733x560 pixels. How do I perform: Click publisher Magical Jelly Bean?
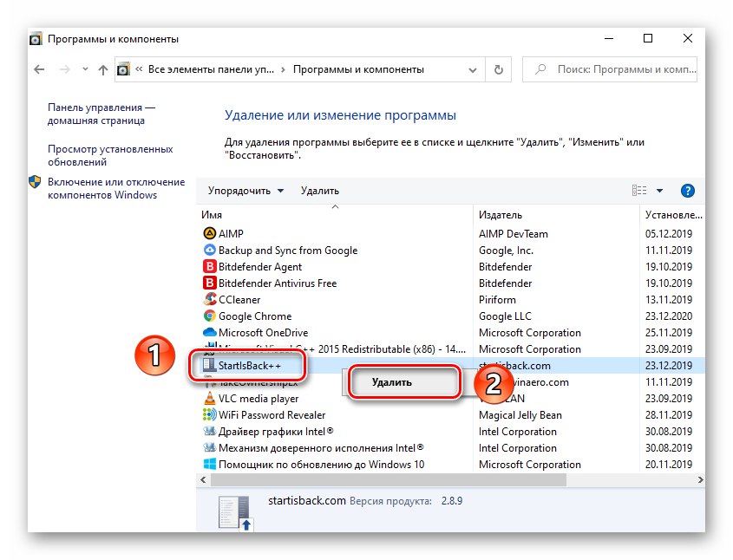[x=520, y=414]
